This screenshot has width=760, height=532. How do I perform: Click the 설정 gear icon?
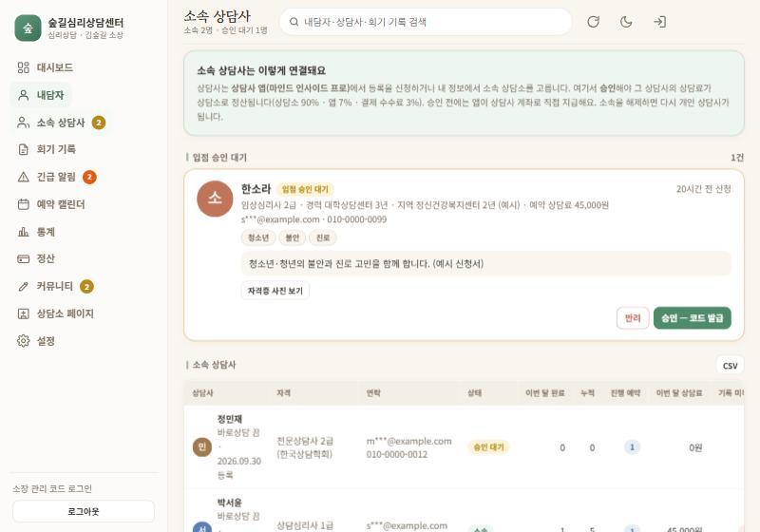pyautogui.click(x=23, y=341)
